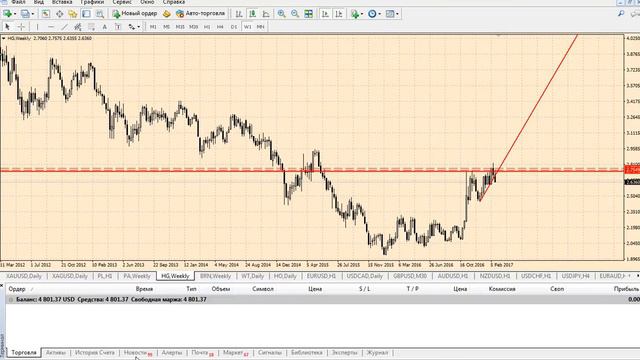640x360 pixels.
Task: Open the Сервис menu
Action: point(122,2)
